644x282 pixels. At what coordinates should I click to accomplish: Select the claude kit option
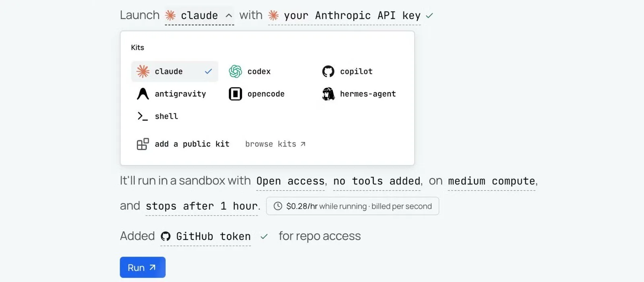(175, 71)
